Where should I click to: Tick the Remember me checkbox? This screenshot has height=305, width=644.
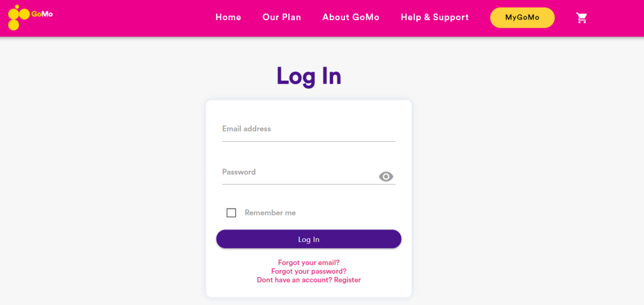click(231, 213)
